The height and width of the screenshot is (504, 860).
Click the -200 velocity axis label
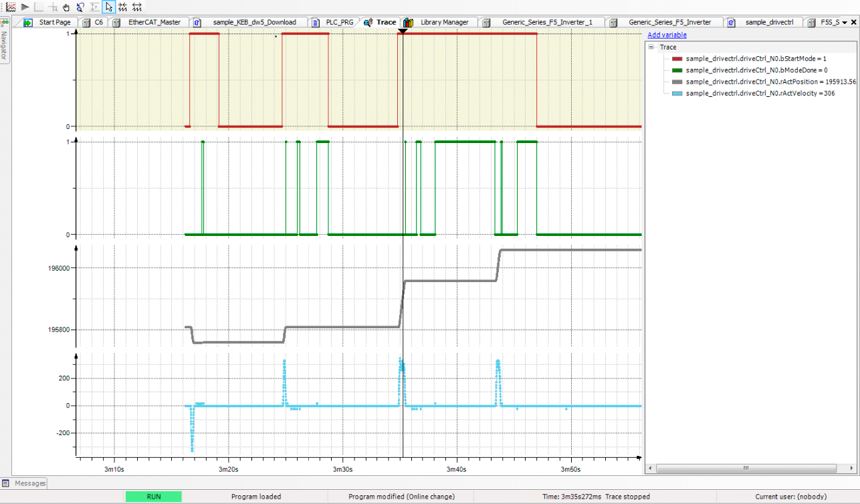(62, 432)
